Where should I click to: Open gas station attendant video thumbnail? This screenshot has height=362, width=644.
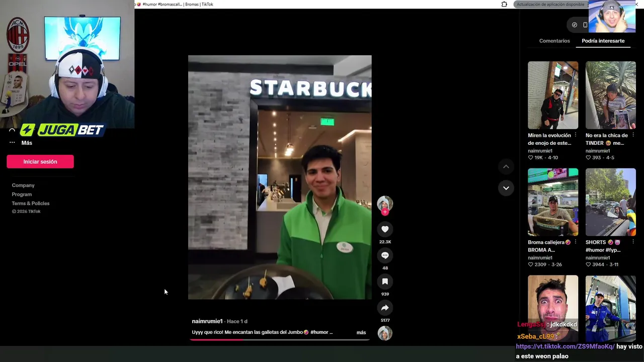click(611, 308)
